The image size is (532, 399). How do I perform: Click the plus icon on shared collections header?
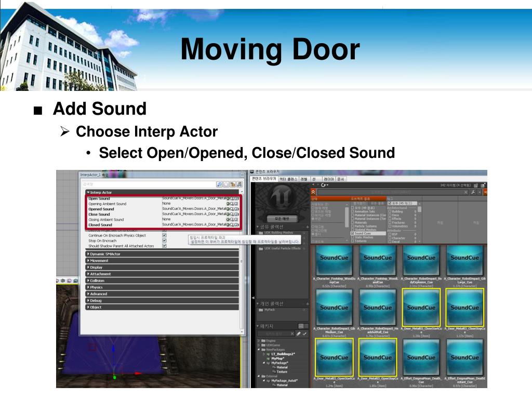307,227
